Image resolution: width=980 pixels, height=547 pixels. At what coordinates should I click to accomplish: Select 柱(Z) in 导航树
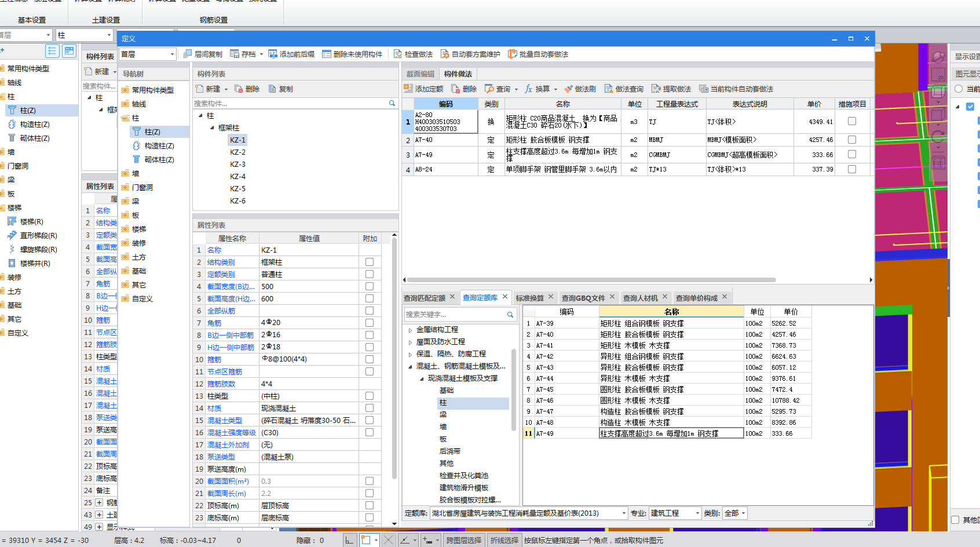click(152, 132)
